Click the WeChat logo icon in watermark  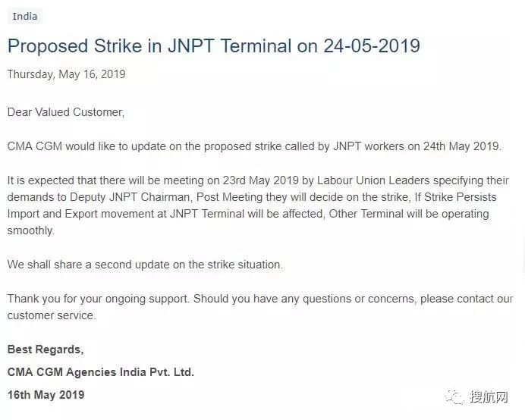(454, 397)
